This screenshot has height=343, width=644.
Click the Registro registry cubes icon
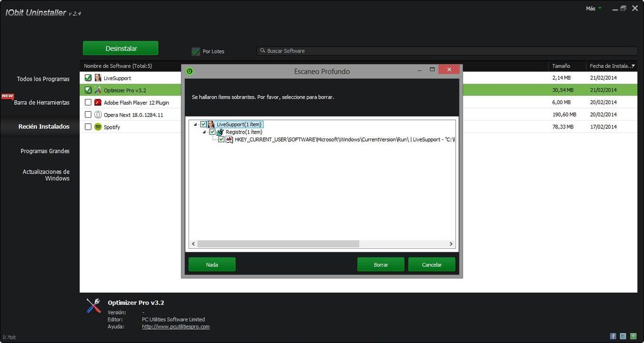click(220, 132)
